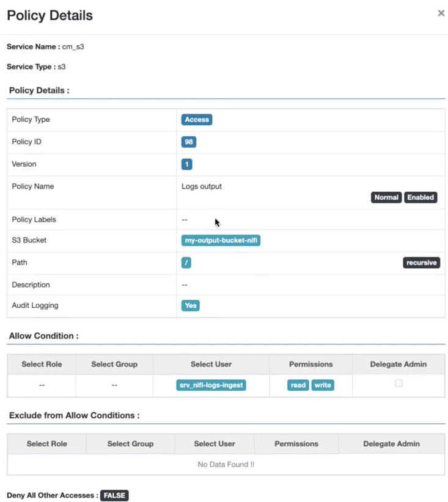Click the Logs output policy name
448x502 pixels.
(x=202, y=186)
